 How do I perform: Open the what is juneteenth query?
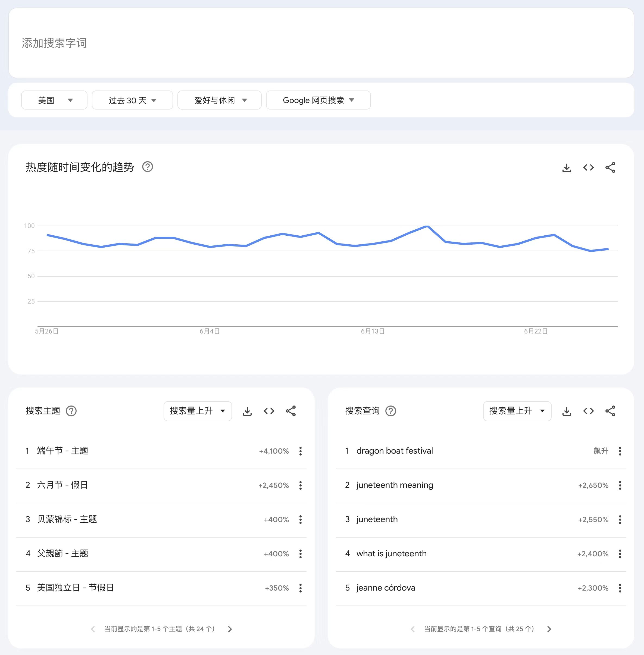coord(391,554)
